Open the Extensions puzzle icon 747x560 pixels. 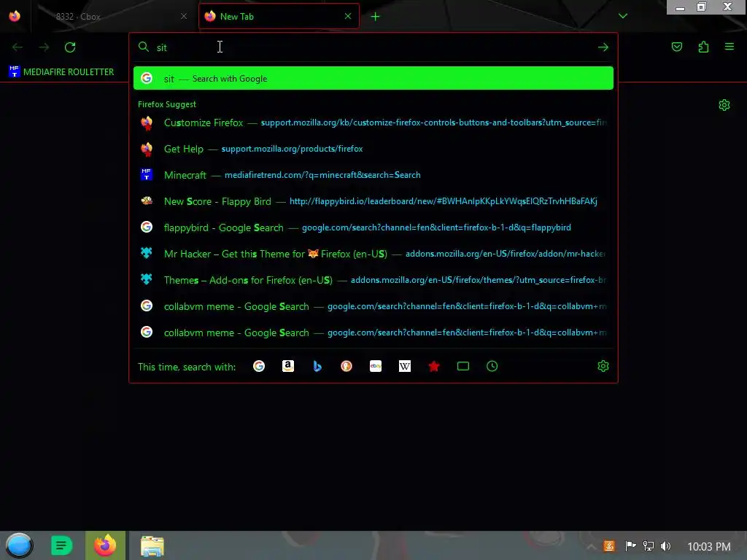coord(703,47)
